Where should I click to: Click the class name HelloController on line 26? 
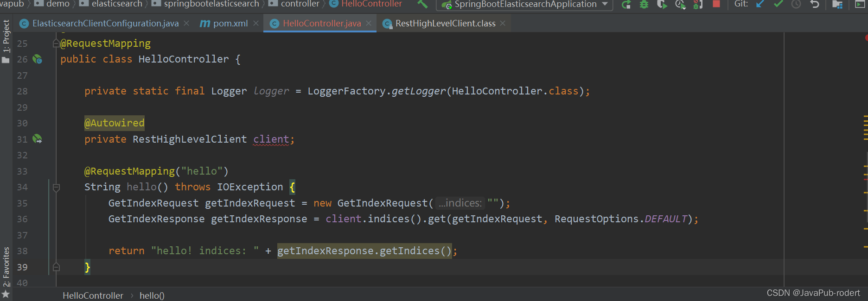pyautogui.click(x=184, y=59)
